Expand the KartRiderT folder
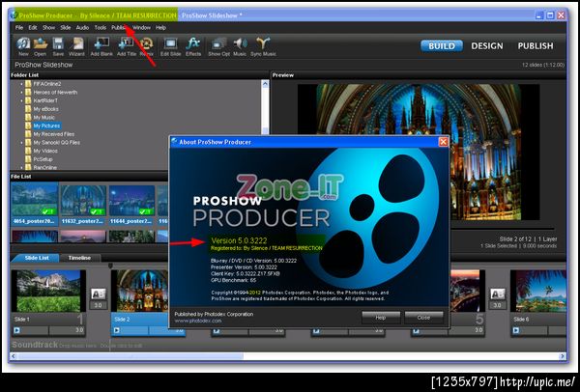 (x=21, y=100)
